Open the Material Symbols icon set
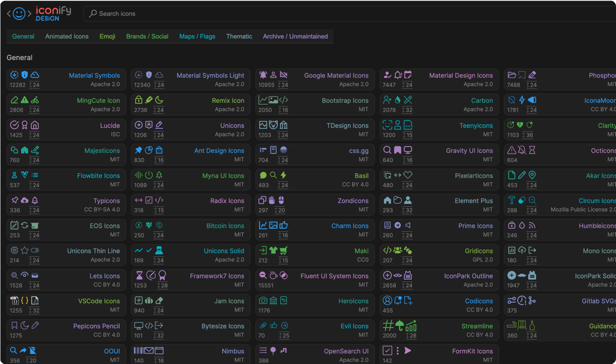616x364 pixels. point(66,79)
